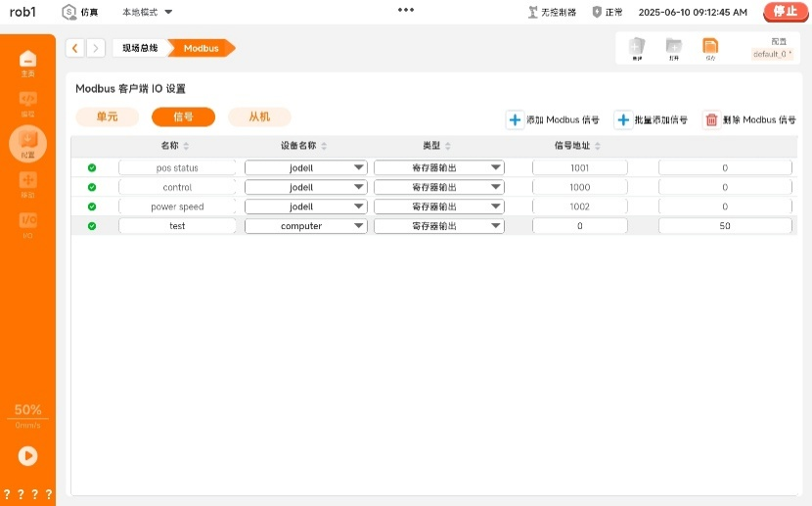This screenshot has width=812, height=506.
Task: Click the orange save configuration icon
Action: pos(710,48)
